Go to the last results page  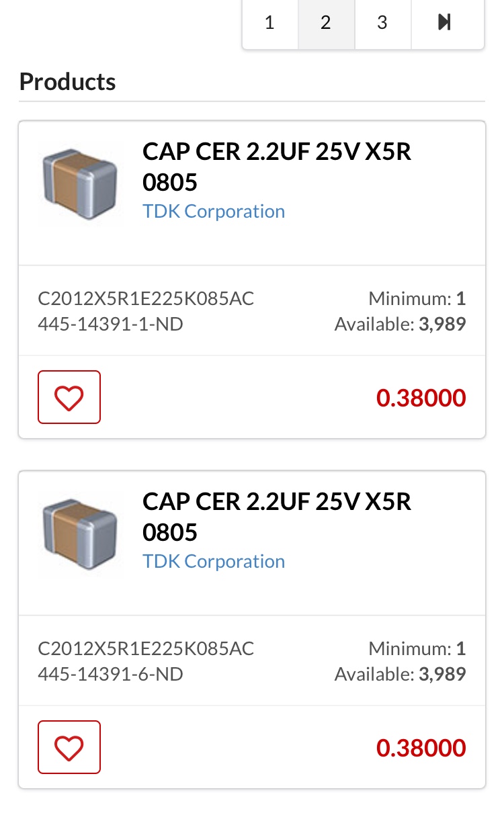(445, 23)
